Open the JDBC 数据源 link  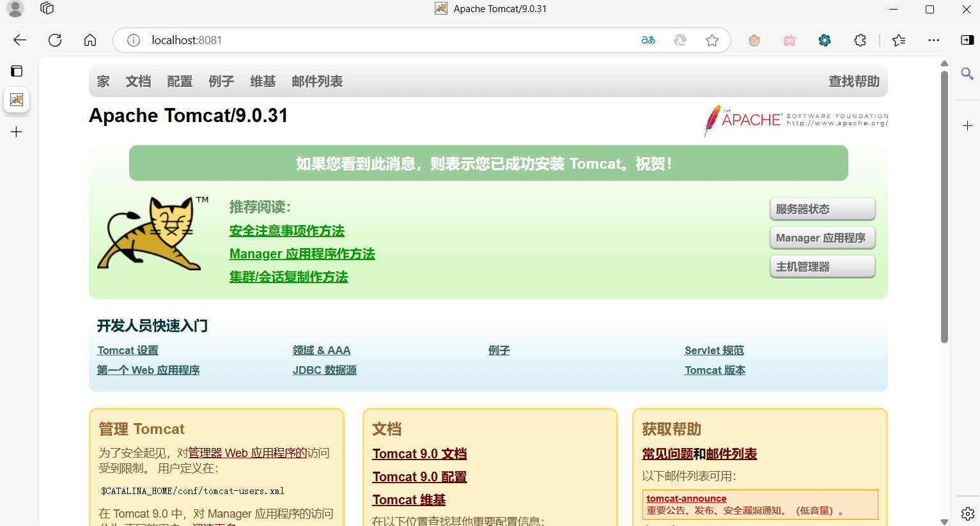[x=325, y=370]
